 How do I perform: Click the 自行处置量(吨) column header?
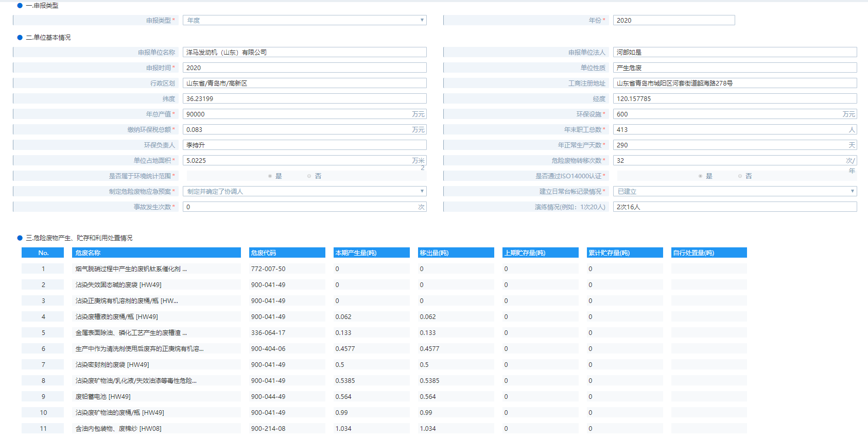[708, 253]
